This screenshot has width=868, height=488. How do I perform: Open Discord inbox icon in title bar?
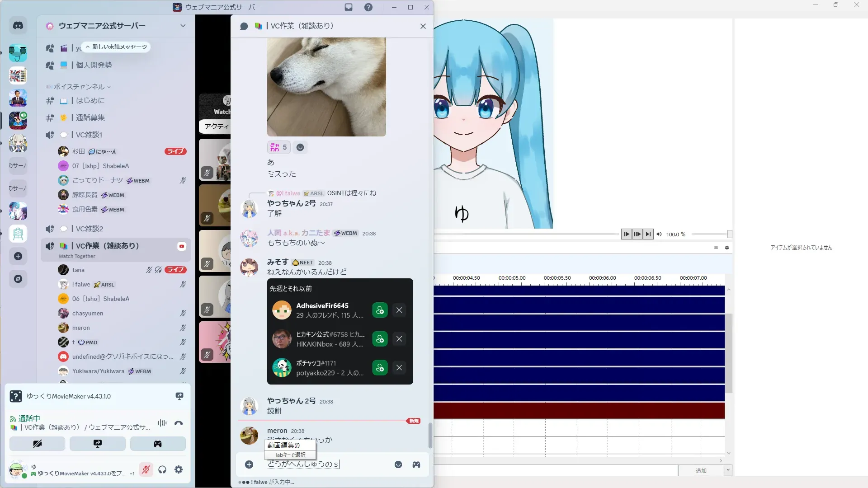(x=349, y=7)
